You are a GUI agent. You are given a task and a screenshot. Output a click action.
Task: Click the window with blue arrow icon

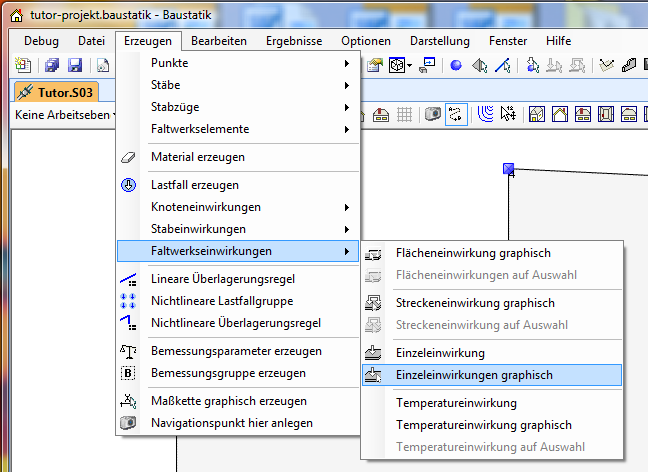click(x=427, y=65)
